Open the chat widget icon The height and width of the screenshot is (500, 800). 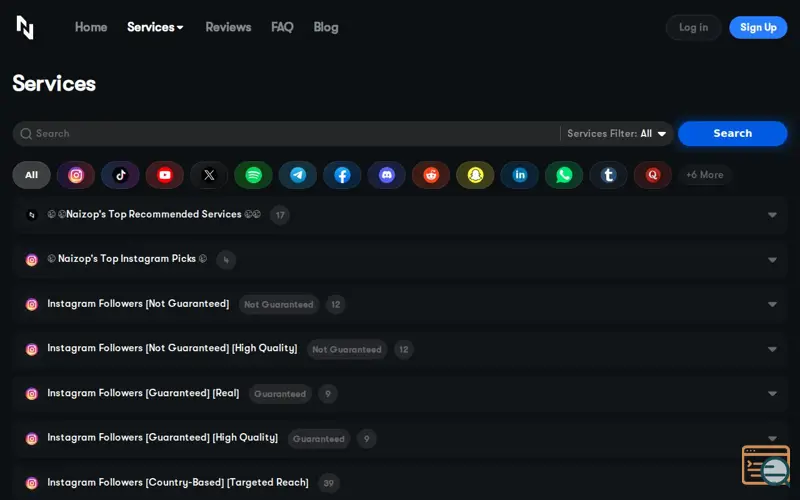click(766, 465)
